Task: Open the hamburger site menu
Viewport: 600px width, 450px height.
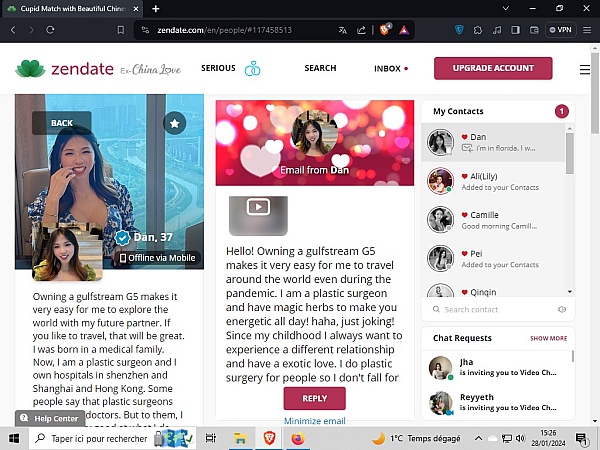Action: pos(585,69)
